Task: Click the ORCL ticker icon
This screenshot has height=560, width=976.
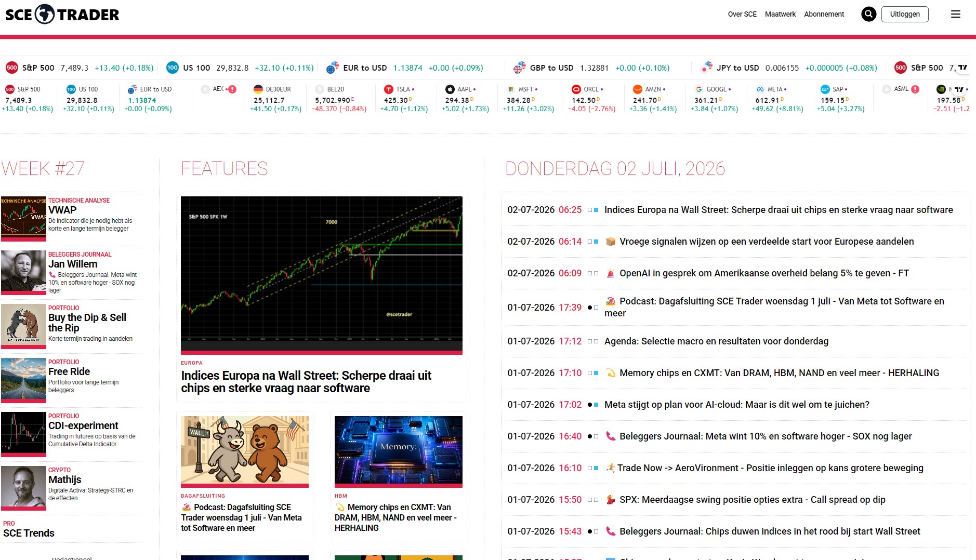Action: click(x=576, y=89)
